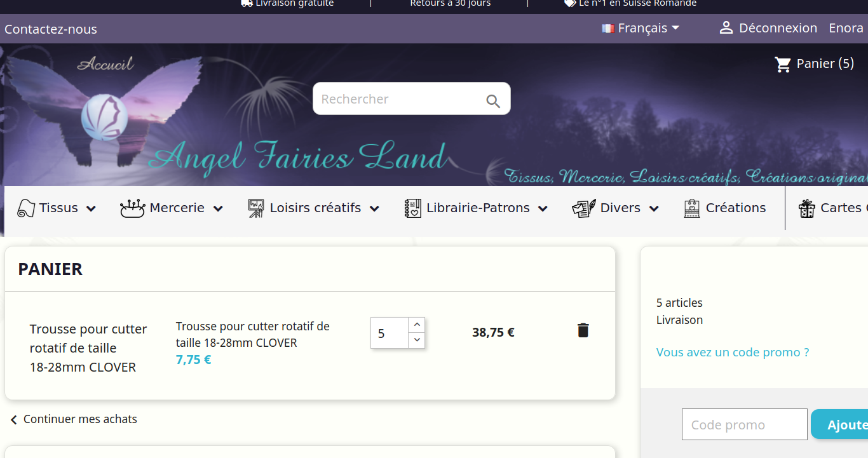Click the Librairie-Patrons notebook icon
Image resolution: width=868 pixels, height=458 pixels.
pos(412,208)
